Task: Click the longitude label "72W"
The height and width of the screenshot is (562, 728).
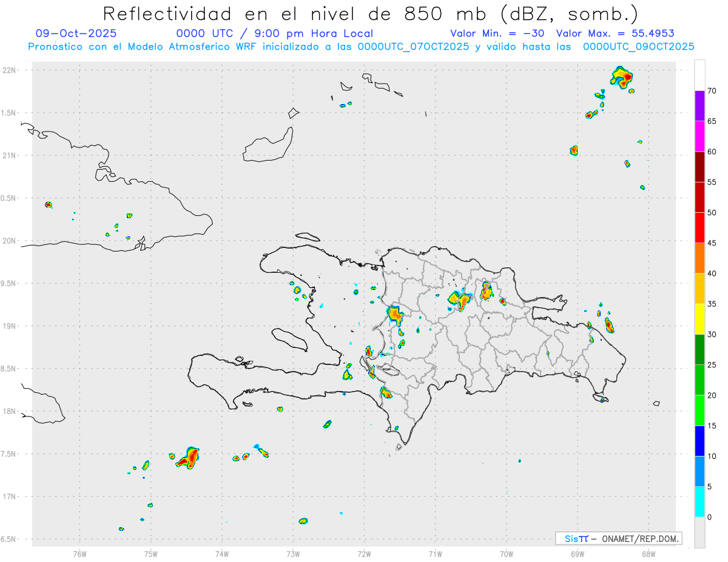Action: (364, 553)
